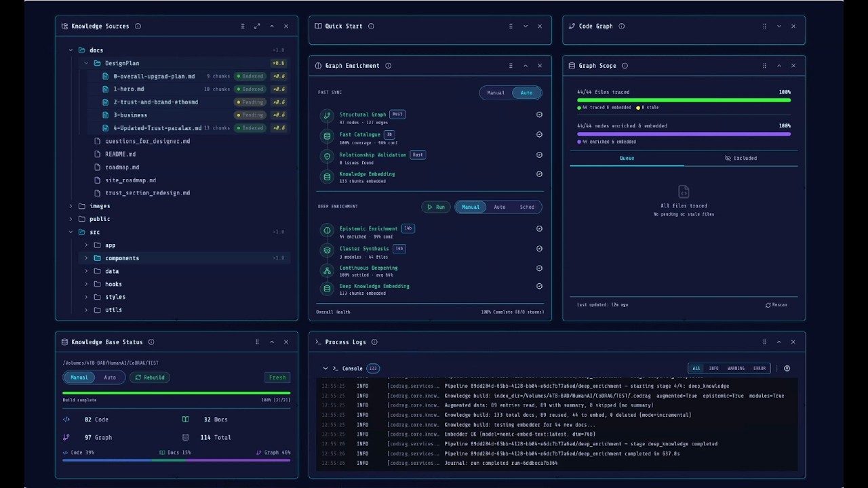Click the Code Graph panel icon

[572, 26]
